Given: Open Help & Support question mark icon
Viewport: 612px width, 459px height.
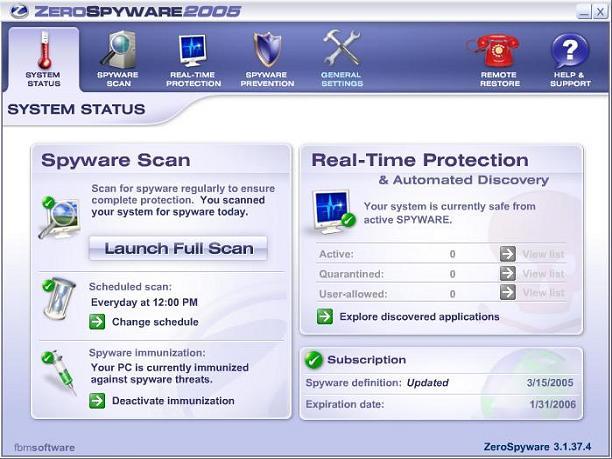Looking at the screenshot, I should pos(570,50).
